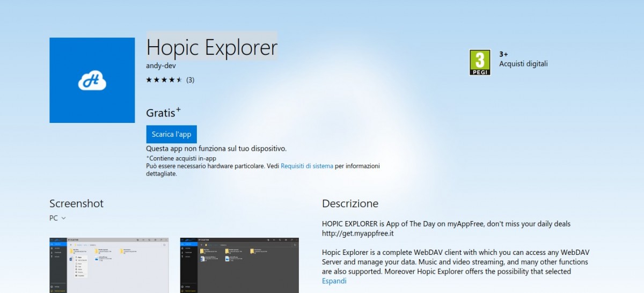Click the Acquisti digitali label

click(x=523, y=64)
